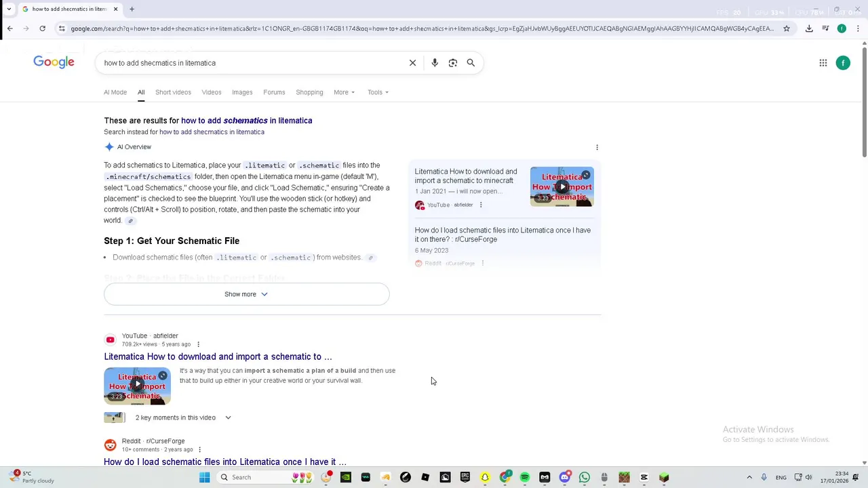Open side card 'How do I load schematic files'

pyautogui.click(x=502, y=235)
